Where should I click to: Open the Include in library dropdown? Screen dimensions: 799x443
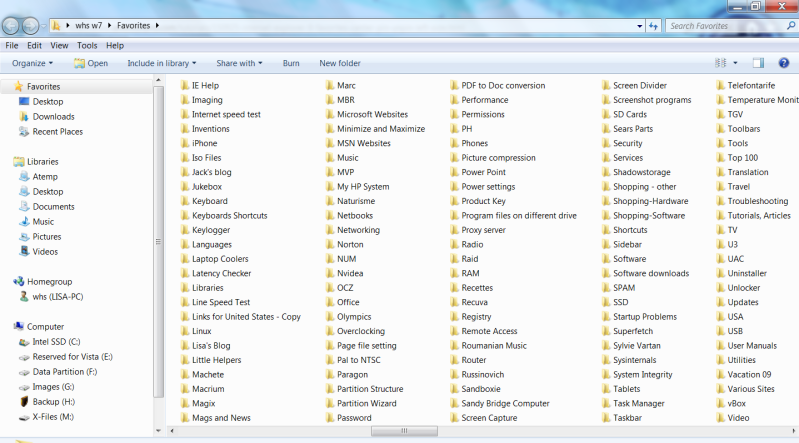(x=162, y=63)
